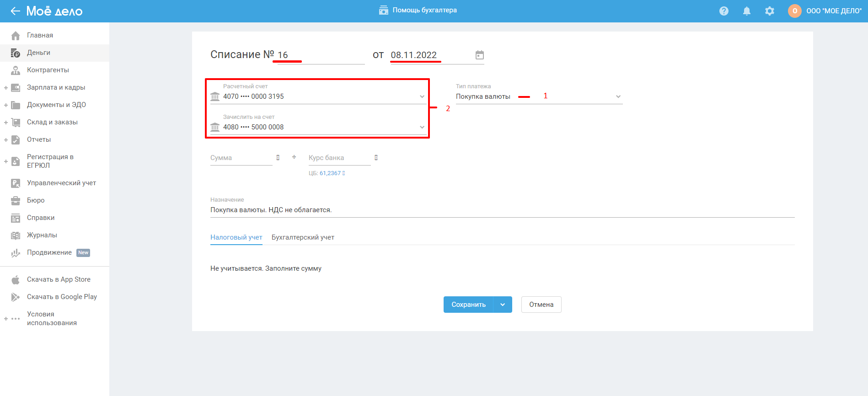The height and width of the screenshot is (396, 868).
Task: Click the Контрагенты sidebar icon
Action: 16,70
